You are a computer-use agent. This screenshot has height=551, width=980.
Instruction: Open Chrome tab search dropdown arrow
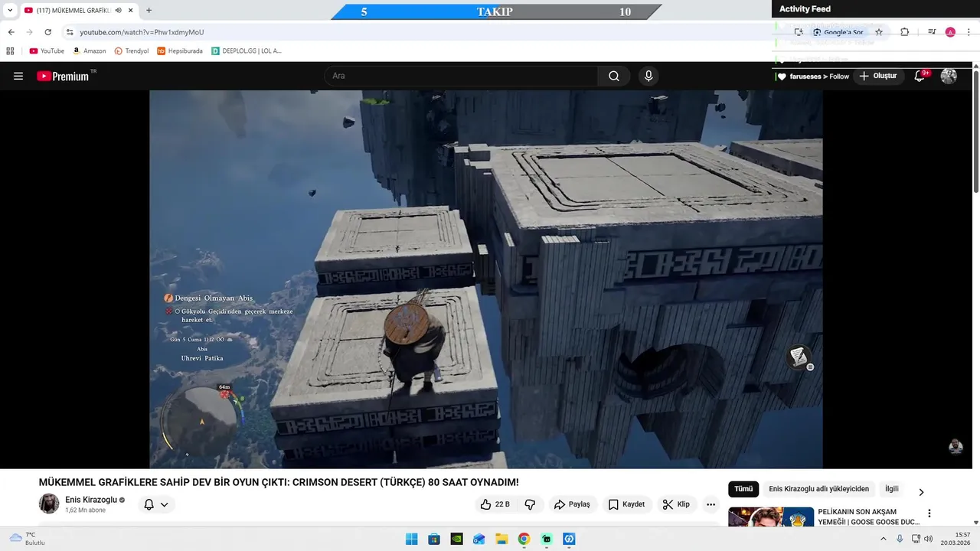10,11
